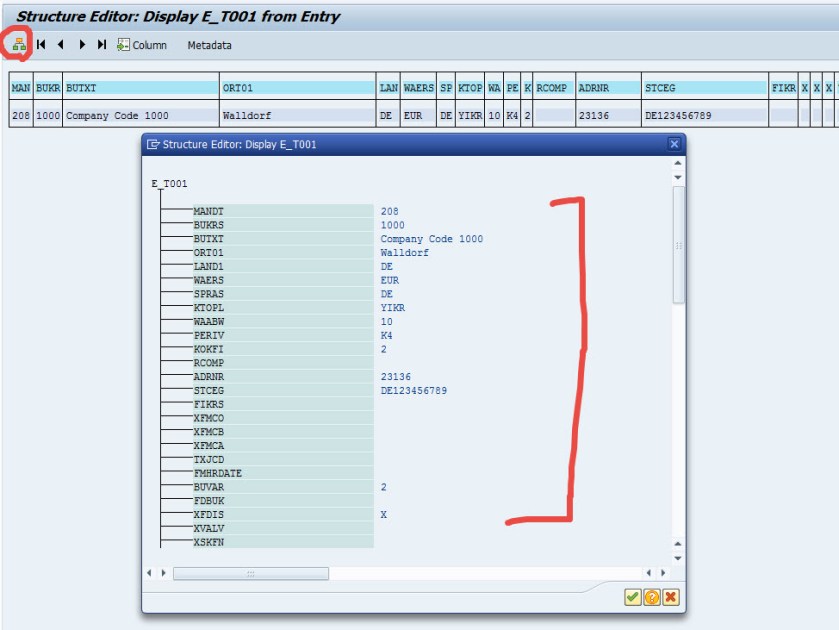The height and width of the screenshot is (630, 839).
Task: Click the lower scroll-up arrow in the dialog
Action: point(678,544)
